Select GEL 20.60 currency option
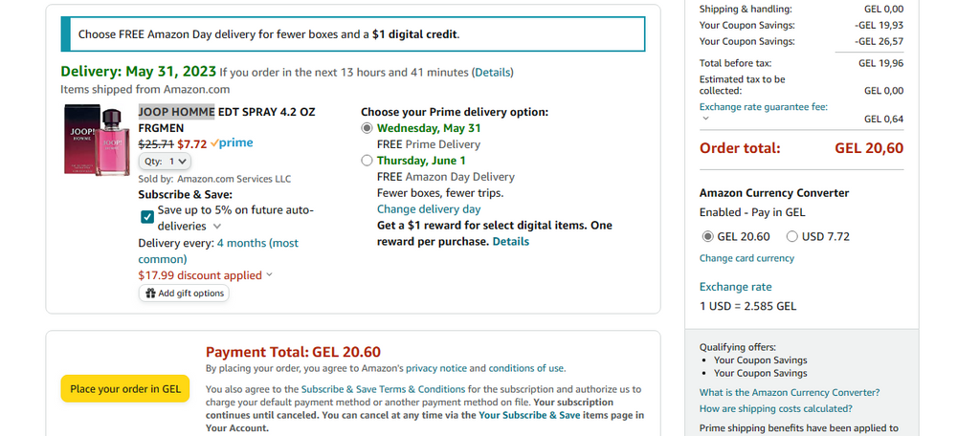This screenshot has height=436, width=980. point(707,236)
